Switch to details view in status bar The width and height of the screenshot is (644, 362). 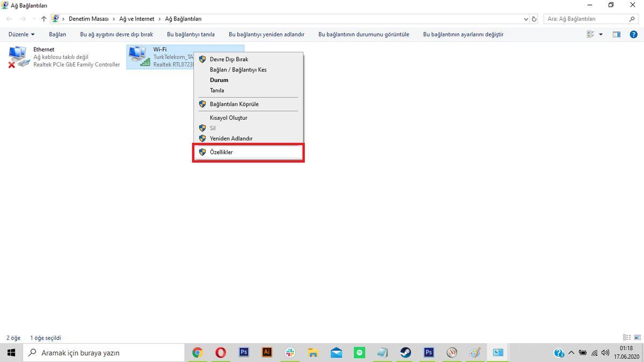(x=627, y=338)
